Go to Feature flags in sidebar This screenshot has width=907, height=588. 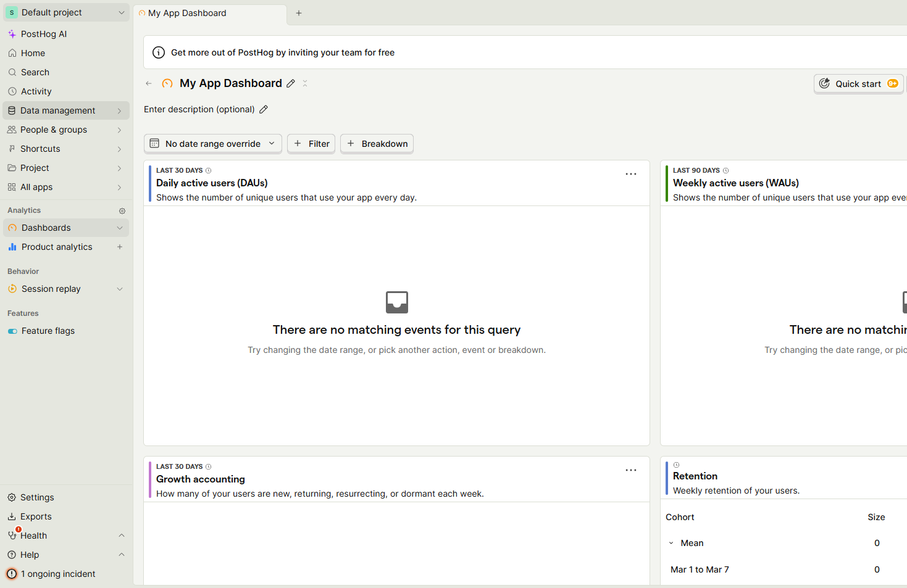tap(48, 331)
